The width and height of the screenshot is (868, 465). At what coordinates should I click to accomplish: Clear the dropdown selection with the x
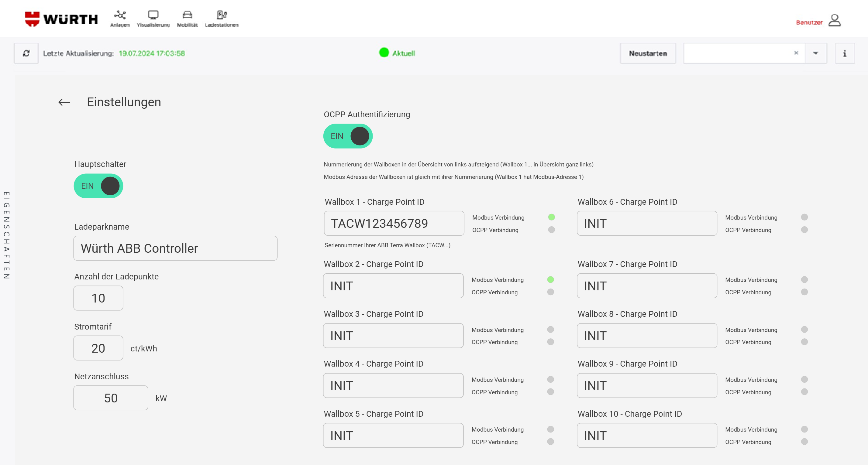pyautogui.click(x=796, y=53)
